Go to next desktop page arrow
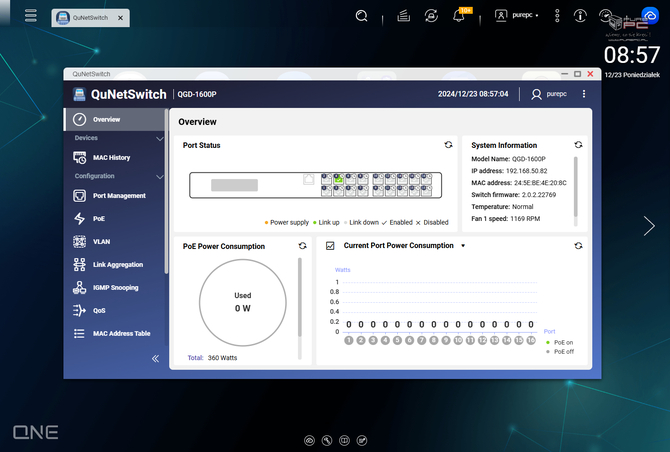The height and width of the screenshot is (452, 670). [649, 226]
